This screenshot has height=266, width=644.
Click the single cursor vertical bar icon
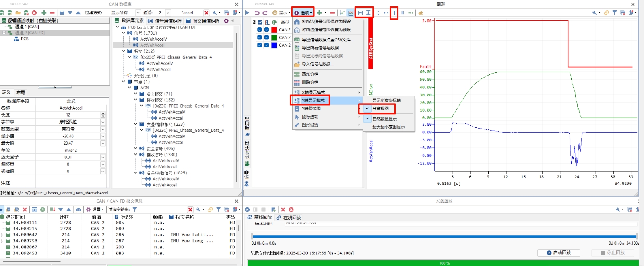pos(394,13)
